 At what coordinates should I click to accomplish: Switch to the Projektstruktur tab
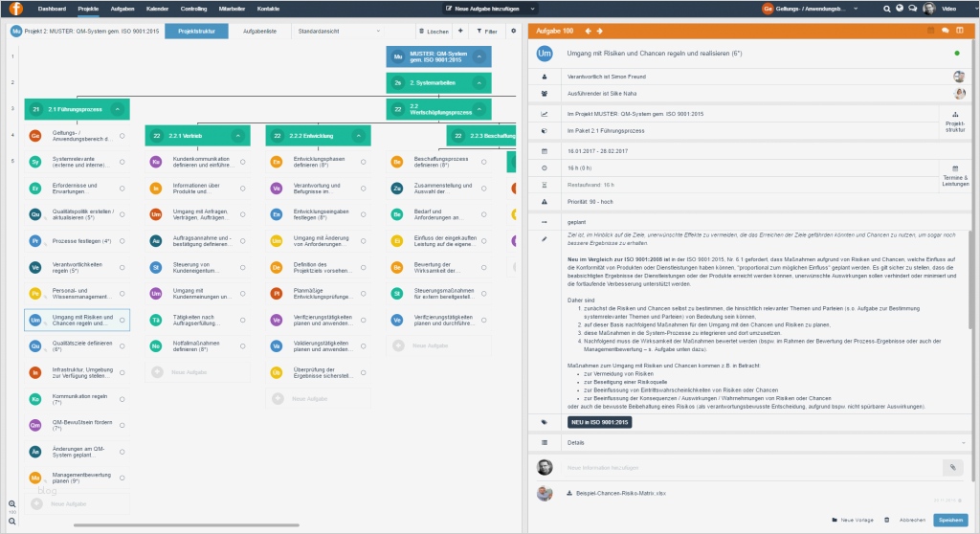pyautogui.click(x=196, y=31)
